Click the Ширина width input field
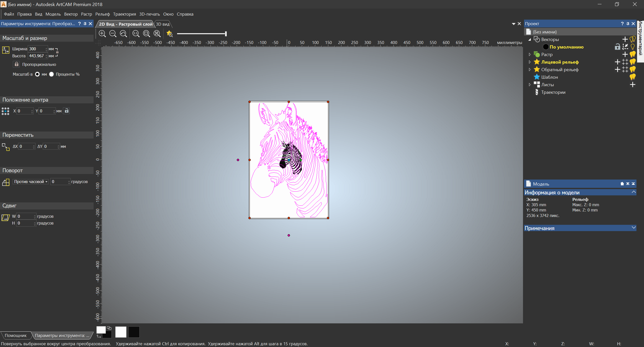The height and width of the screenshot is (347, 644). pyautogui.click(x=36, y=49)
